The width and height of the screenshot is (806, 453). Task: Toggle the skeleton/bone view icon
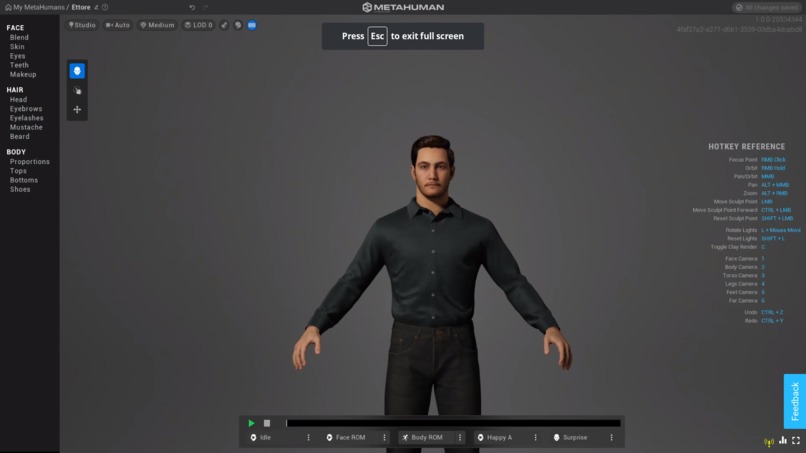coord(224,25)
